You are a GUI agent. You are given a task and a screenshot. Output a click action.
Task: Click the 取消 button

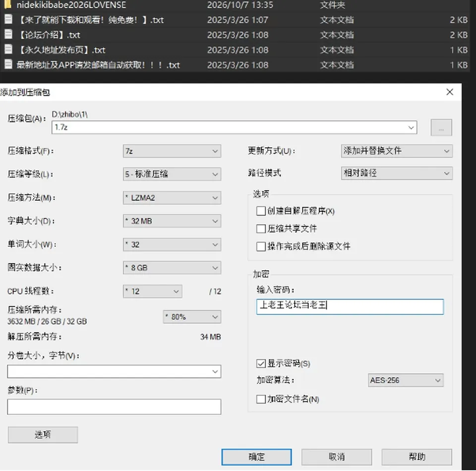click(337, 457)
